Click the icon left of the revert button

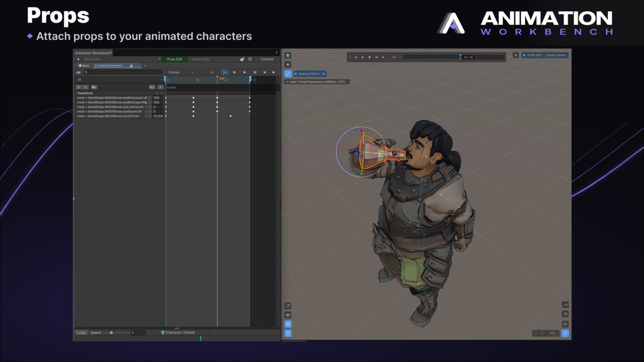pyautogui.click(x=242, y=59)
